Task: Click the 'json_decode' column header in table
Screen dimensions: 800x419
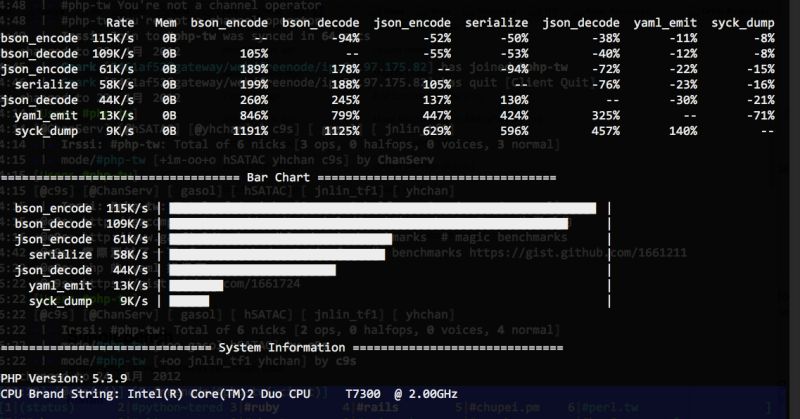Action: 581,23
